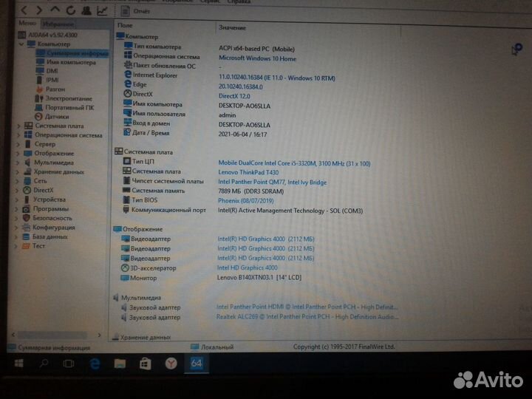
Task: Select Разгон in the sidebar tree
Action: pyautogui.click(x=55, y=89)
